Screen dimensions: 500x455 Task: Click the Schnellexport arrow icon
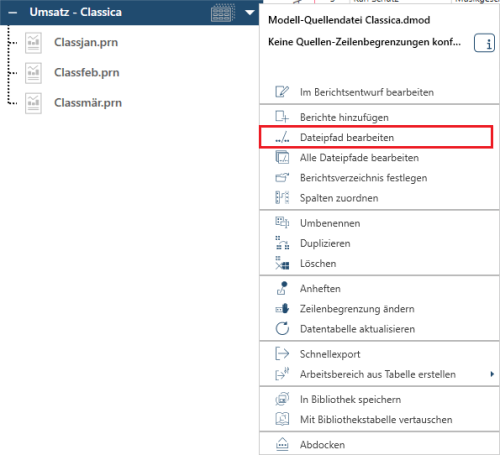[x=282, y=354]
